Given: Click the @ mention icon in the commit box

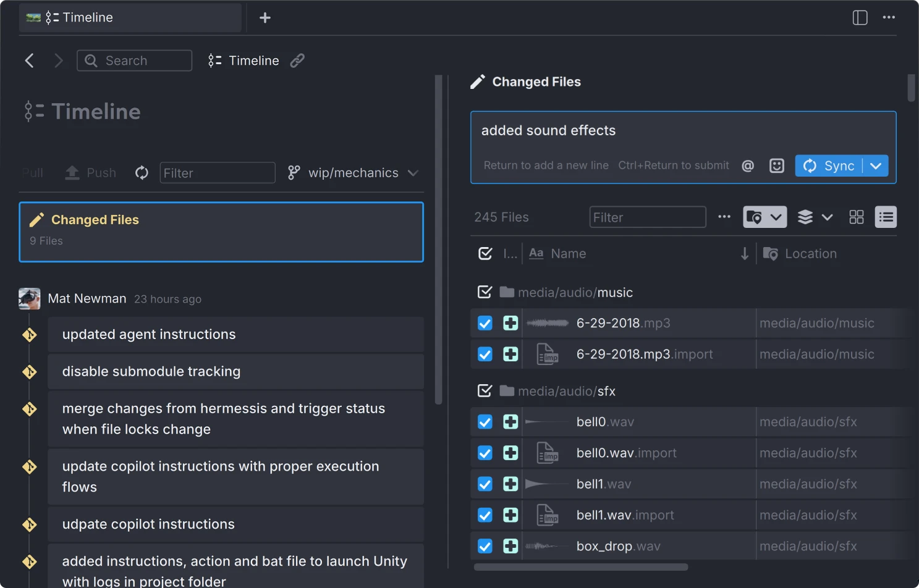Looking at the screenshot, I should pos(748,166).
